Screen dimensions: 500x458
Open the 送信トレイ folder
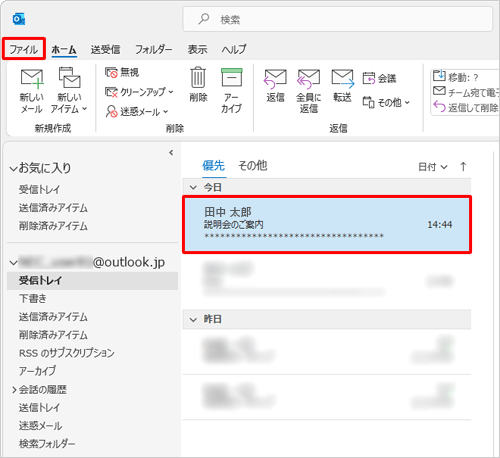pos(39,407)
